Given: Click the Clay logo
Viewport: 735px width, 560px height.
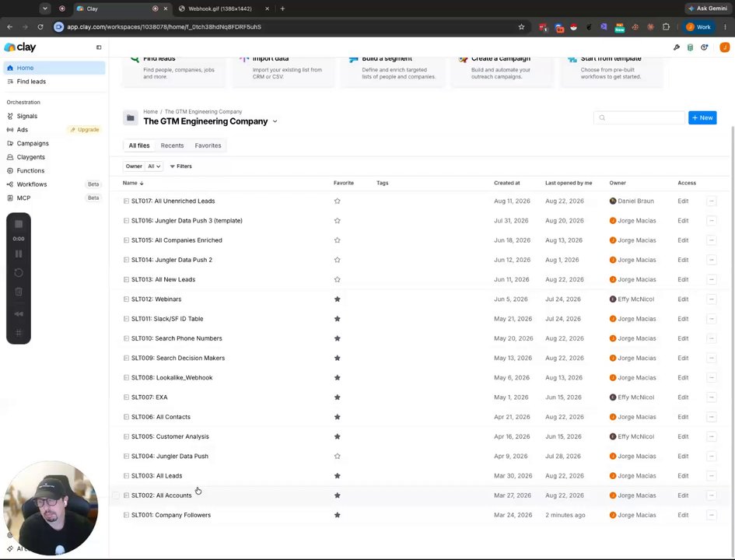Looking at the screenshot, I should tap(19, 47).
